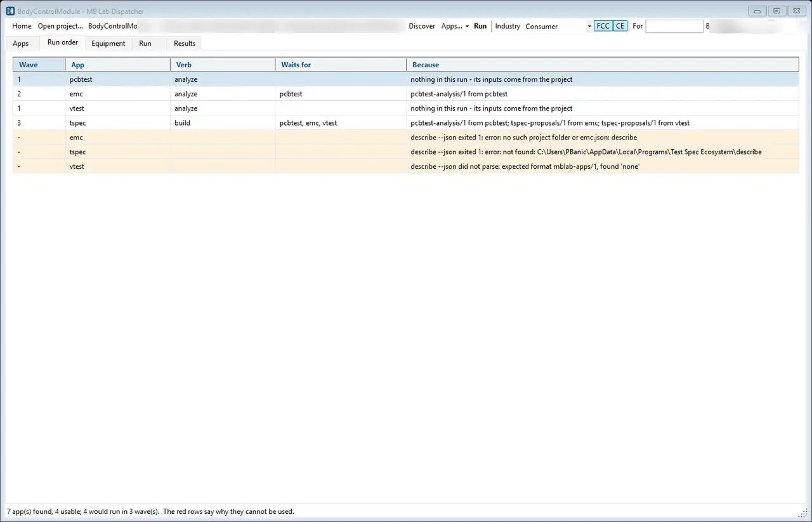
Task: Sort by the Waits for column header
Action: point(341,65)
